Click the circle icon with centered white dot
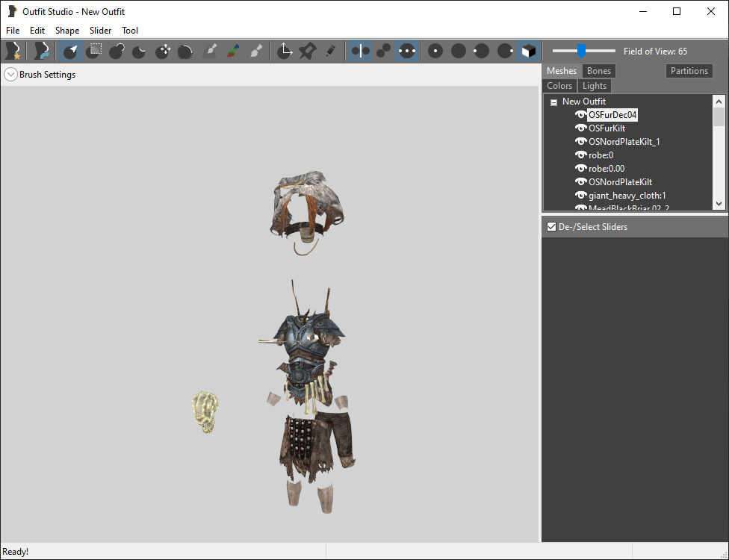Image resolution: width=729 pixels, height=560 pixels. coord(435,51)
